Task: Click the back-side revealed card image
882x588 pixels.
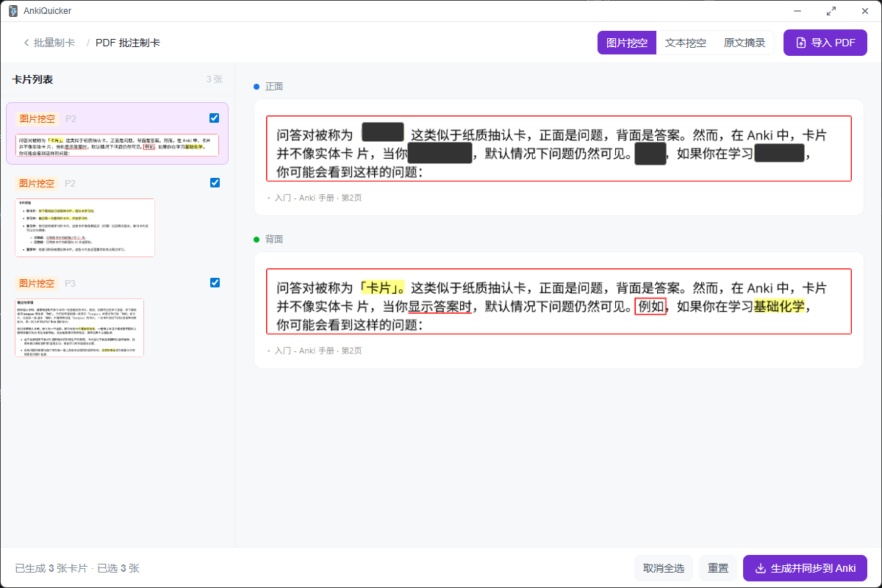Action: pos(559,301)
